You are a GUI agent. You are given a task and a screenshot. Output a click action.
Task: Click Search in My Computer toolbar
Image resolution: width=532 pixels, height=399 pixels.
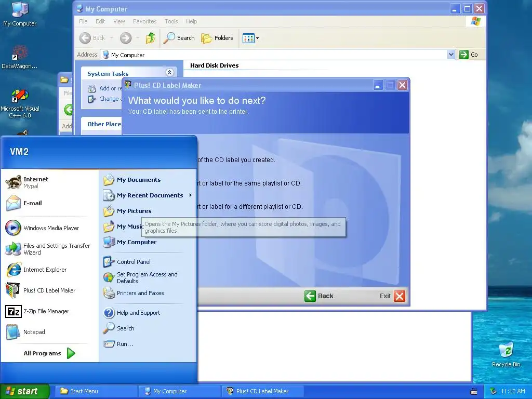(x=179, y=38)
